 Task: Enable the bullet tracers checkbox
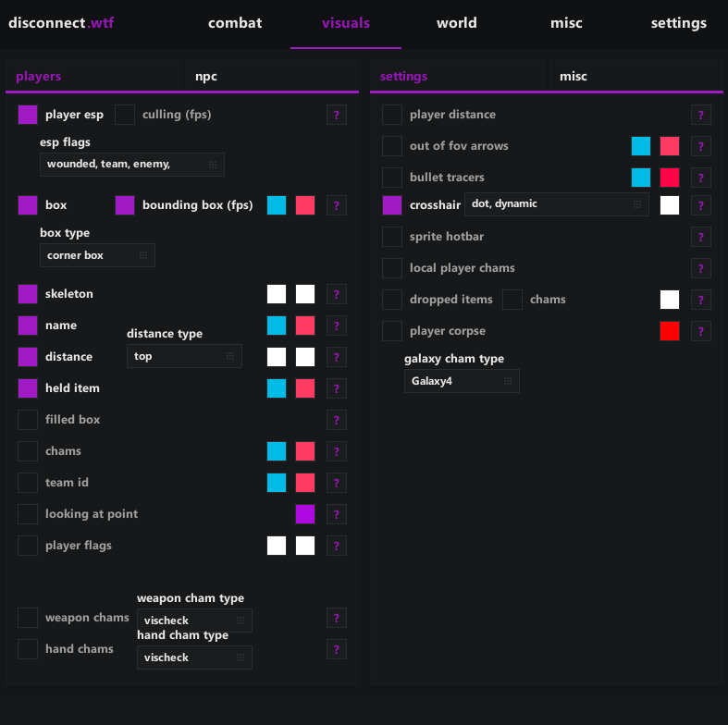pyautogui.click(x=392, y=178)
